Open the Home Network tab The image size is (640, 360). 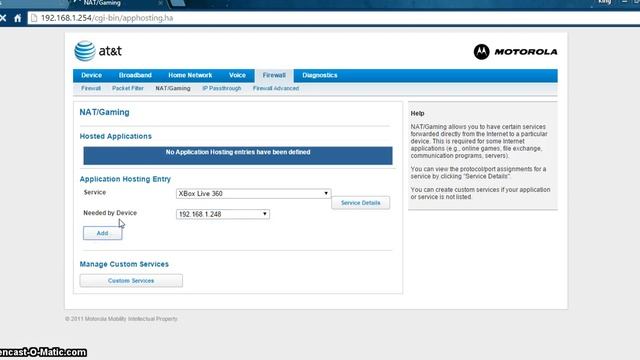pos(190,75)
